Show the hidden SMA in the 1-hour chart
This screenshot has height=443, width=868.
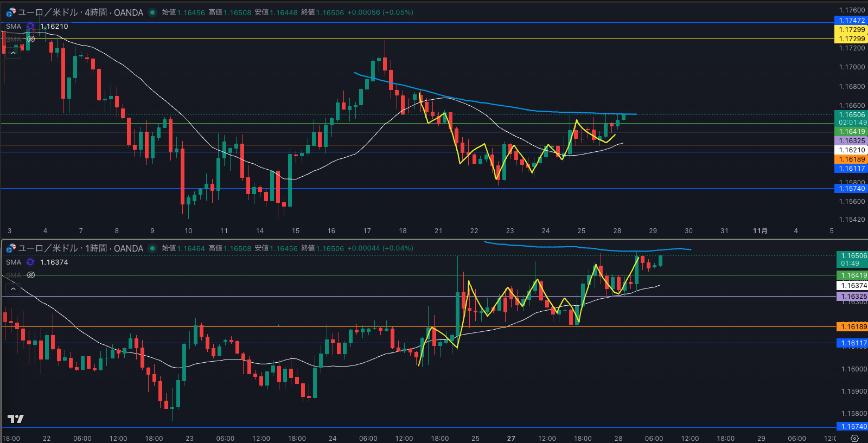[x=31, y=275]
